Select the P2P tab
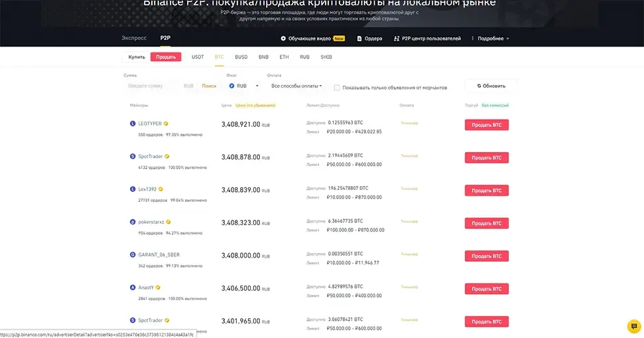The width and height of the screenshot is (644, 338). pos(165,38)
